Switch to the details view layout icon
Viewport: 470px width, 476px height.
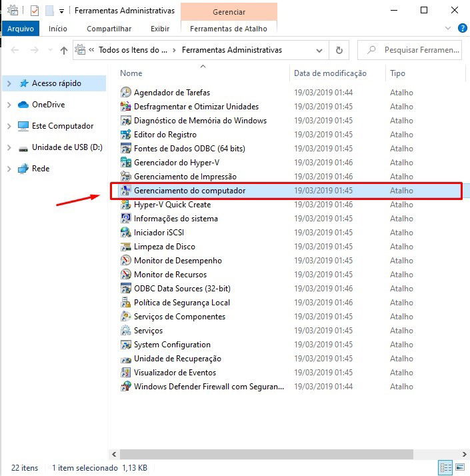[x=445, y=467]
